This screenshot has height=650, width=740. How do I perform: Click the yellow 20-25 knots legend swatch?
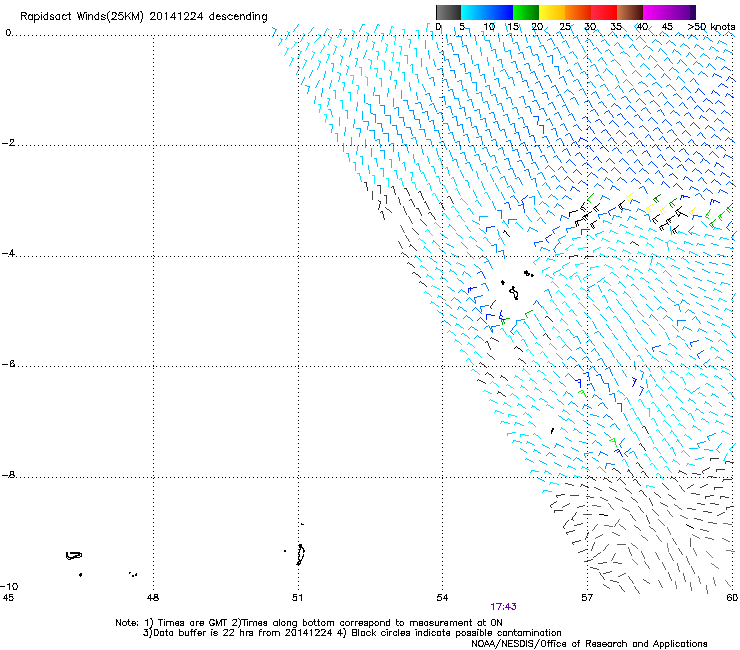[x=552, y=12]
